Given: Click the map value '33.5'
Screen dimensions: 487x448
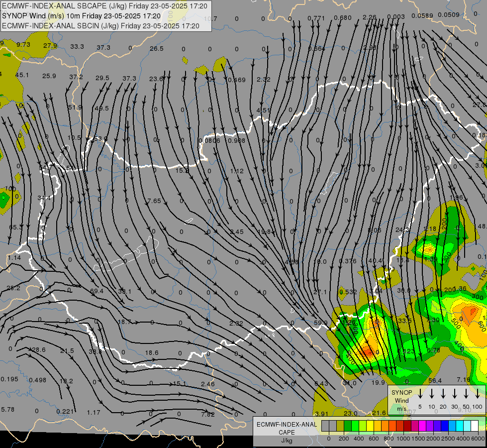Looking at the screenshot, I should (405, 321).
